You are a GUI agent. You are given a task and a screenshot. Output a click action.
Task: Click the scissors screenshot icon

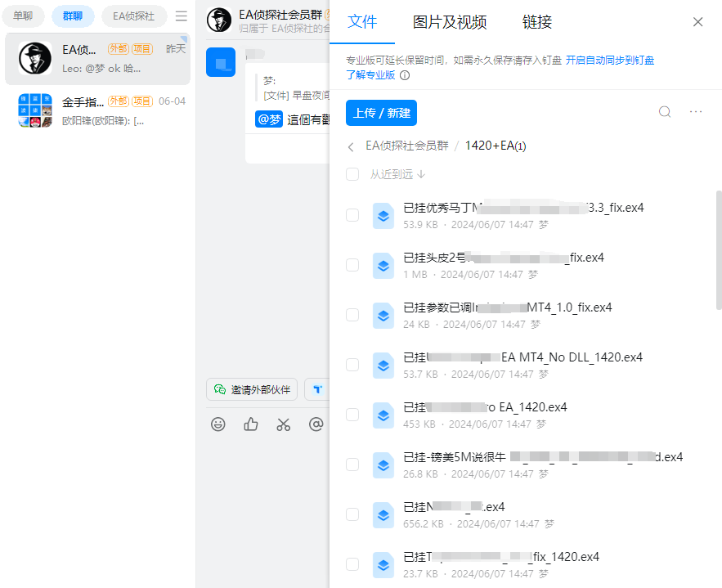(283, 424)
